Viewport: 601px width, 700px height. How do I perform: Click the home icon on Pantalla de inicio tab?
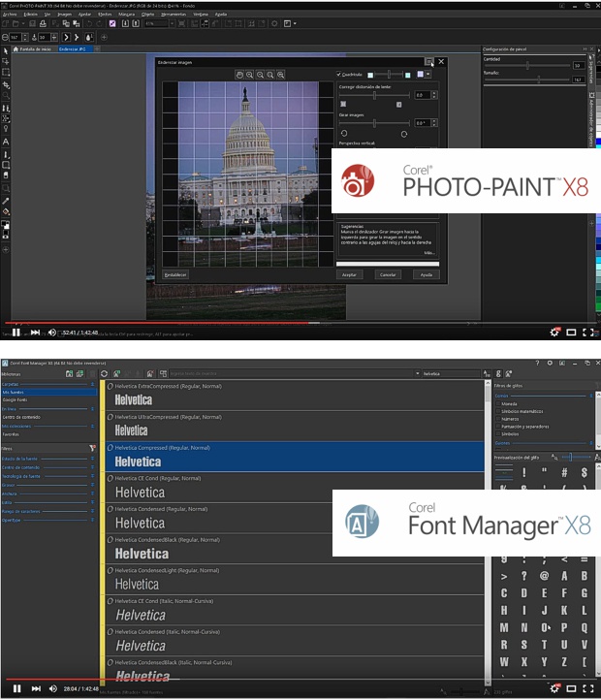(x=16, y=48)
